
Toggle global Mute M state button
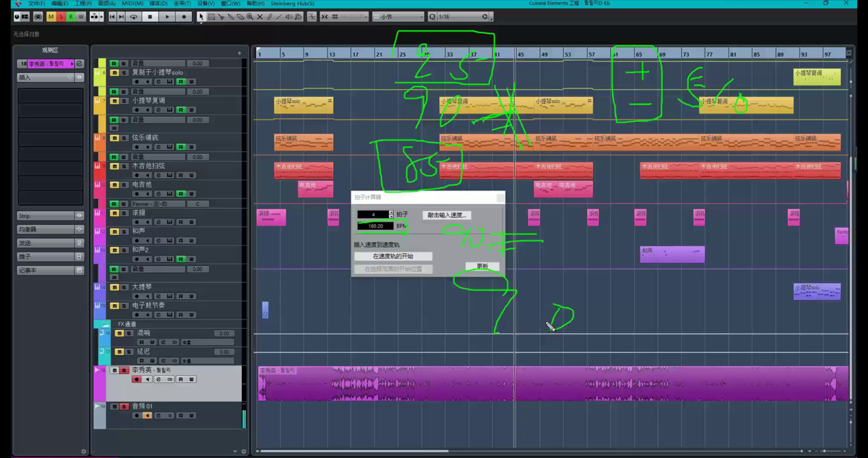51,17
